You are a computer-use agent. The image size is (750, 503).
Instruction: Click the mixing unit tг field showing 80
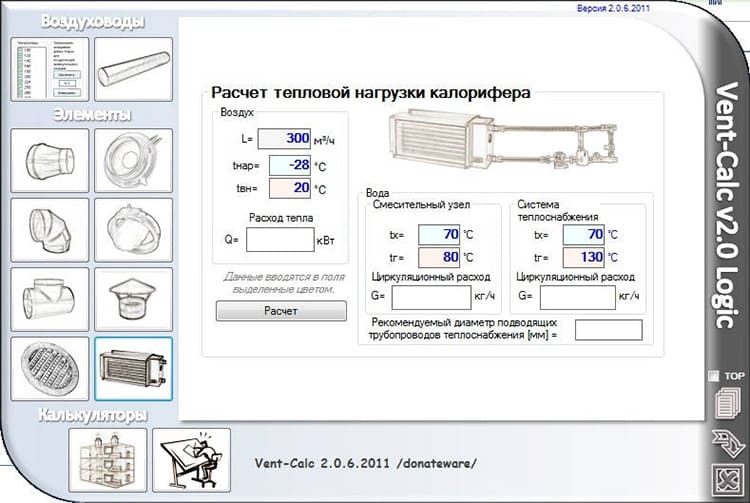(x=436, y=257)
